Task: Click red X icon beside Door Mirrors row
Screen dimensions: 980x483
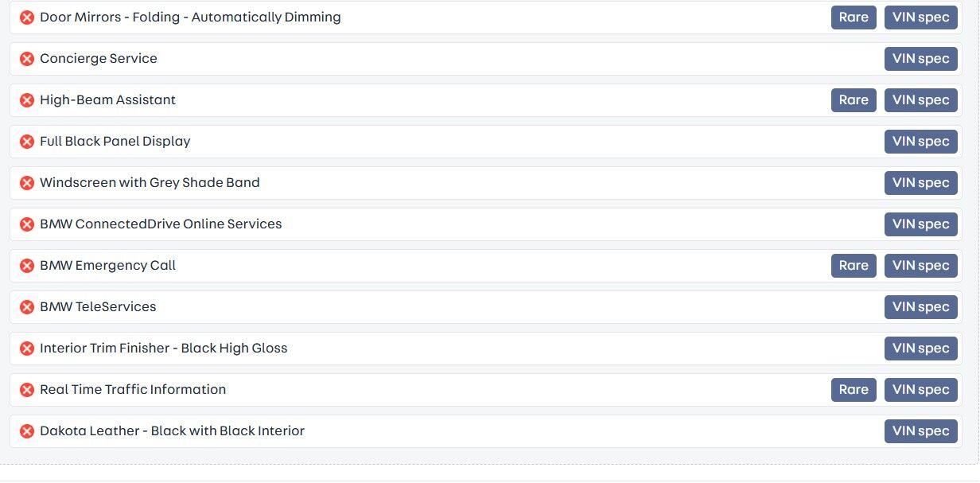Action: [27, 18]
